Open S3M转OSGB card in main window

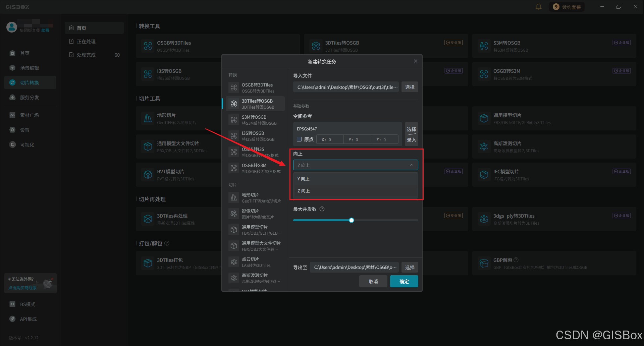(x=554, y=46)
